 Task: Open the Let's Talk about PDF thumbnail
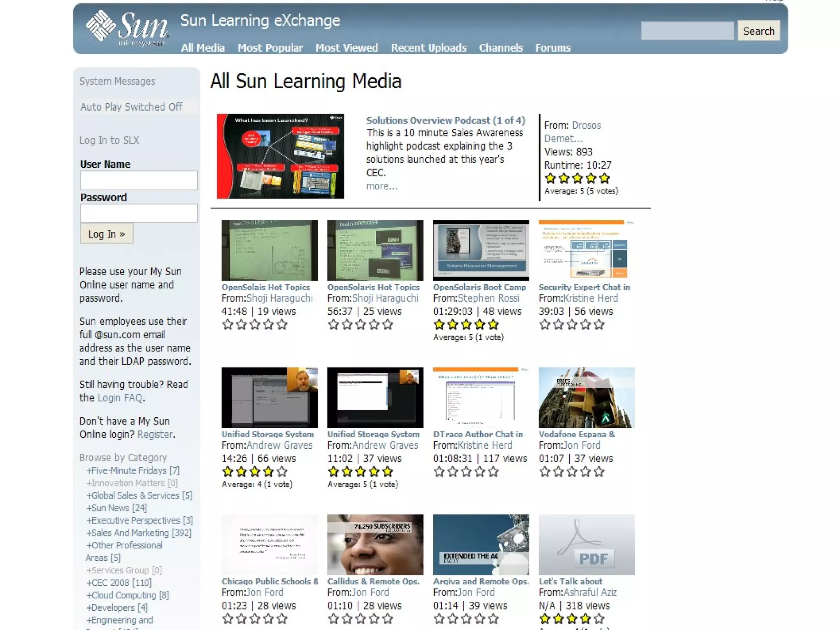pos(586,544)
